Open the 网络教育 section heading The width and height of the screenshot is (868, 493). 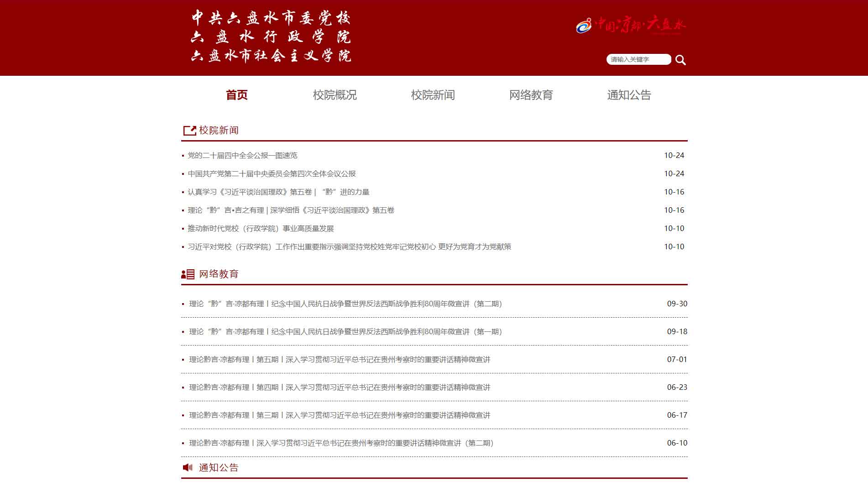tap(219, 274)
